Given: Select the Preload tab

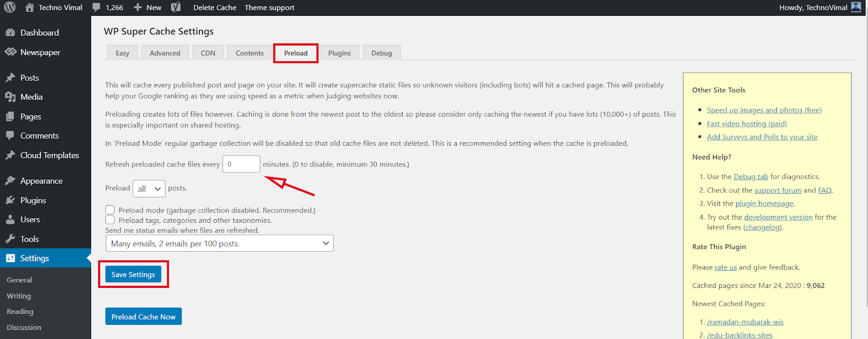Looking at the screenshot, I should click(x=296, y=53).
